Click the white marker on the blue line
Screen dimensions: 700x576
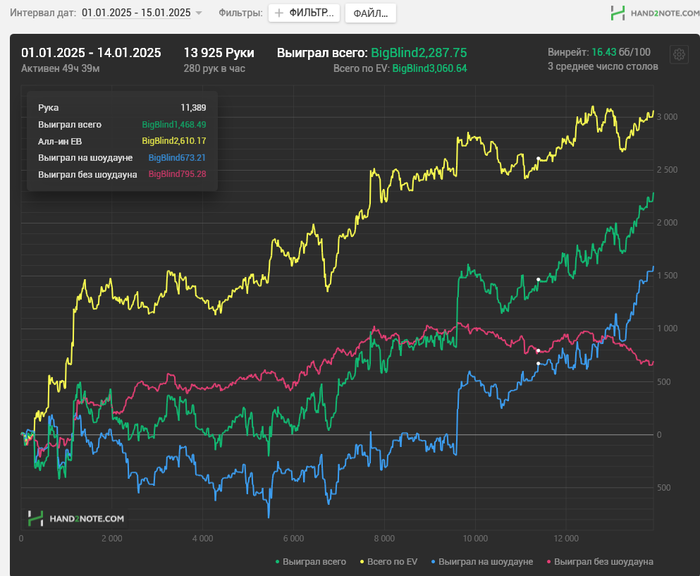(538, 364)
